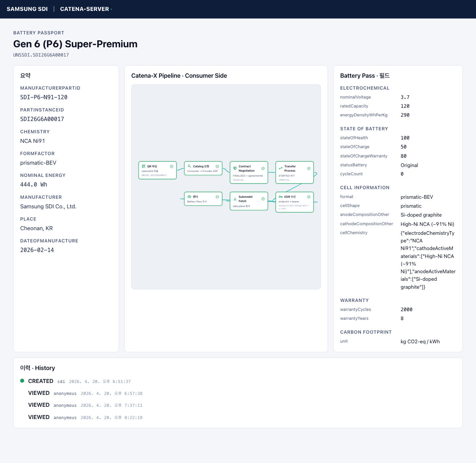
Task: Click the green dot beside CREATED history entry
Action: pyautogui.click(x=22, y=381)
